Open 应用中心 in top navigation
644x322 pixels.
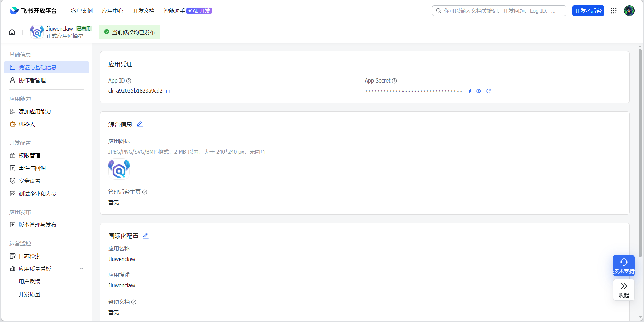coord(113,11)
